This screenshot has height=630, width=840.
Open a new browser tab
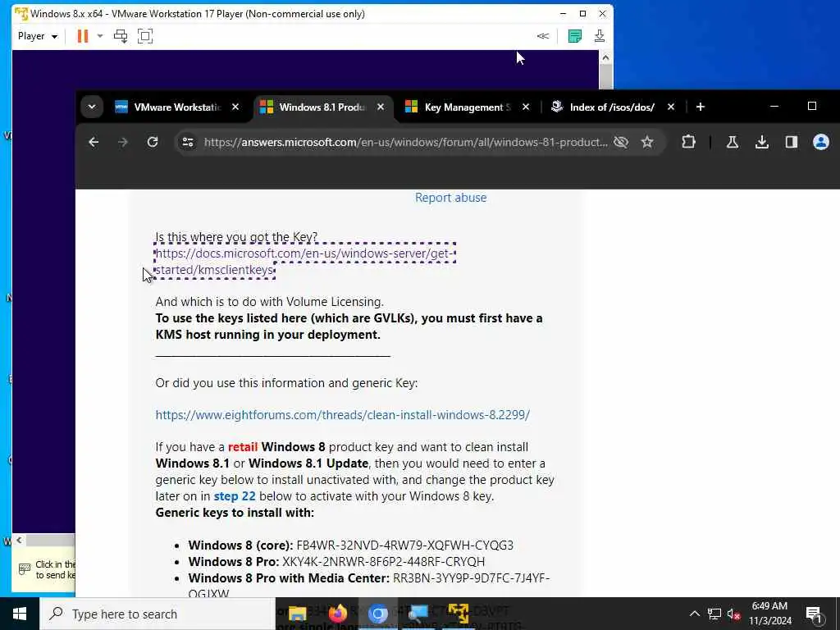701,107
